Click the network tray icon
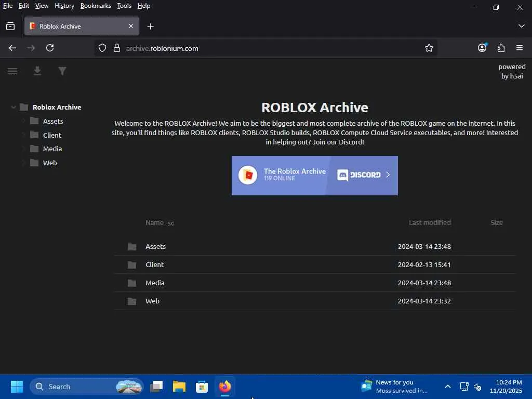Screen dimensions: 532x399 tap(464, 387)
